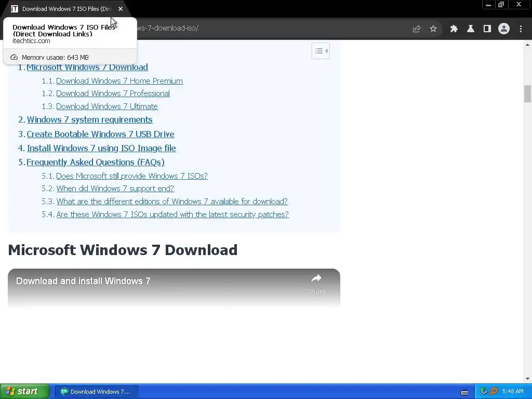Viewport: 532px width, 399px height.
Task: Bookmark this page with the star icon
Action: 433,29
